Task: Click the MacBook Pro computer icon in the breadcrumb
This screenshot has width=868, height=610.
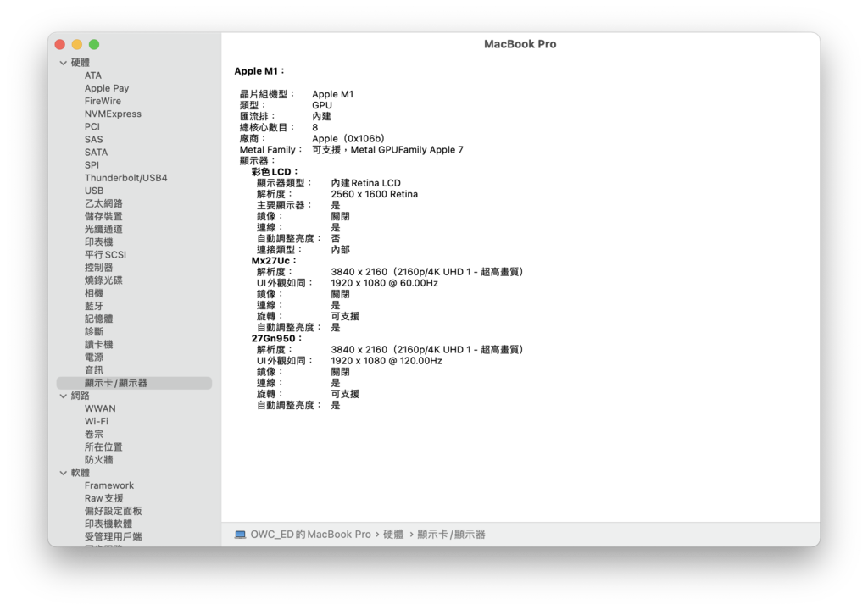Action: tap(240, 534)
